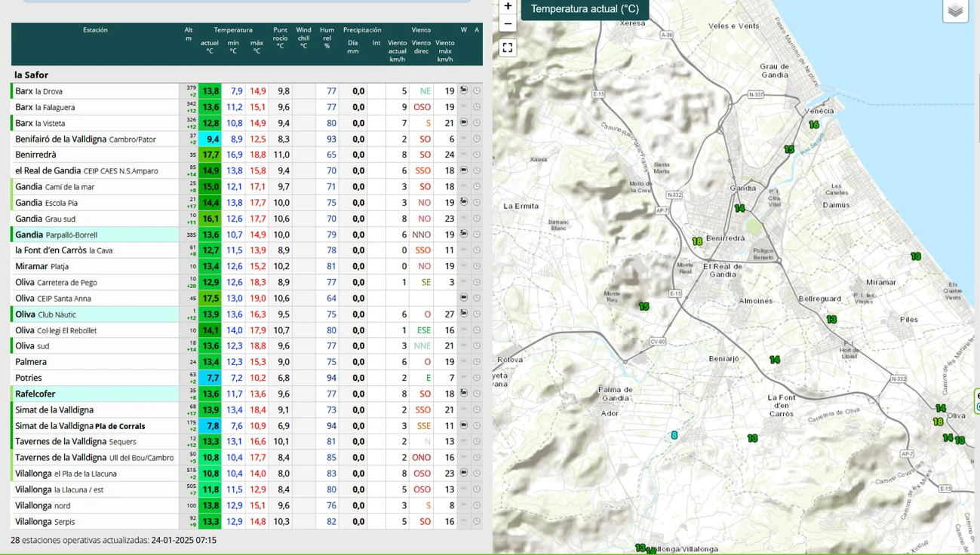This screenshot has width=980, height=555.
Task: Toggle fullscreen map view
Action: click(508, 48)
